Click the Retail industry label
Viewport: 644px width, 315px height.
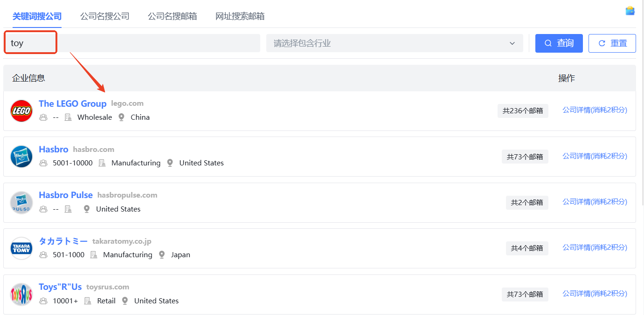pyautogui.click(x=106, y=301)
